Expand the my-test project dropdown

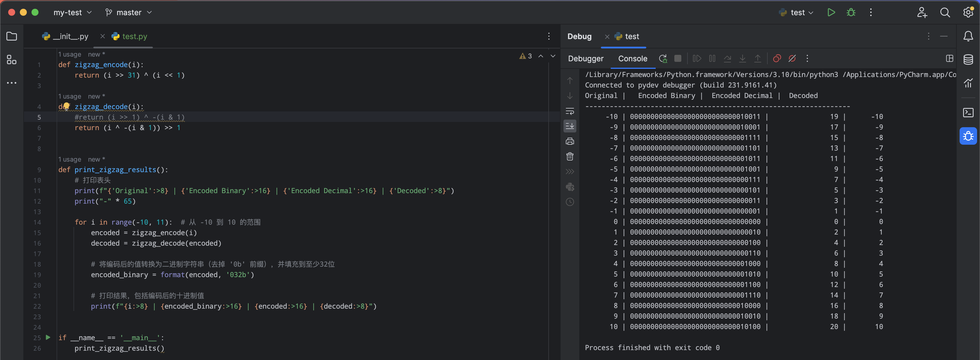(73, 13)
